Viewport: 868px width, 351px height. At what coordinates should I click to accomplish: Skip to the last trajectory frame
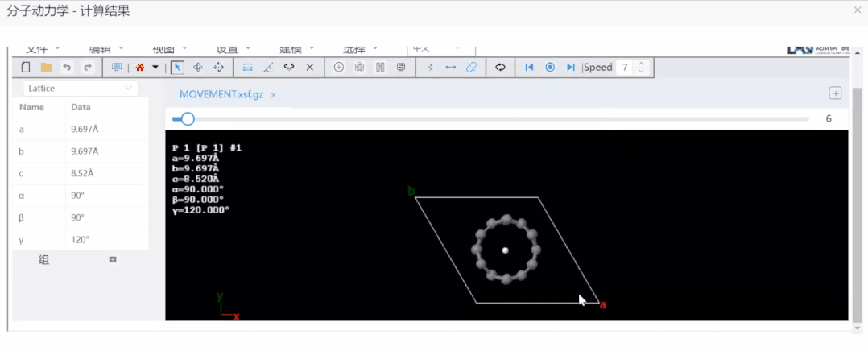[x=571, y=68]
